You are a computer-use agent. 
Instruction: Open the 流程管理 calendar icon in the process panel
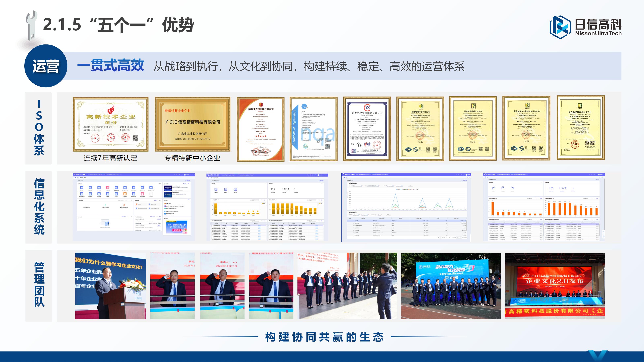[x=235, y=189]
